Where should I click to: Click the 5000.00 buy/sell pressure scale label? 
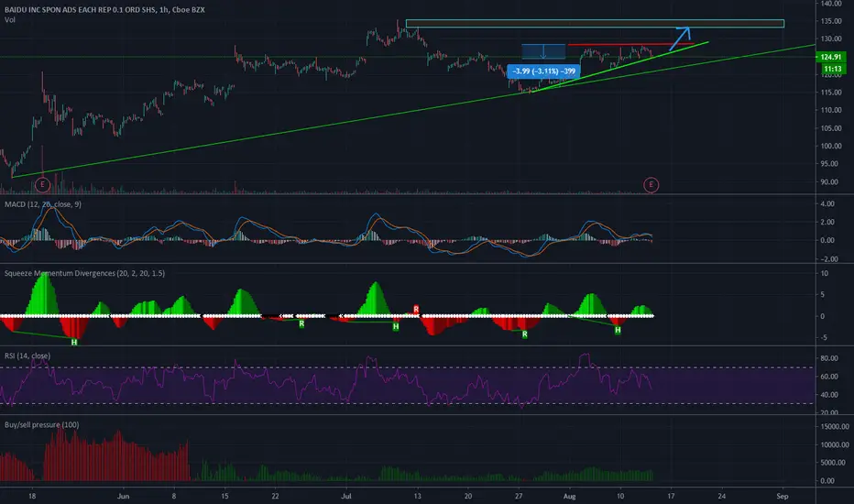(835, 463)
